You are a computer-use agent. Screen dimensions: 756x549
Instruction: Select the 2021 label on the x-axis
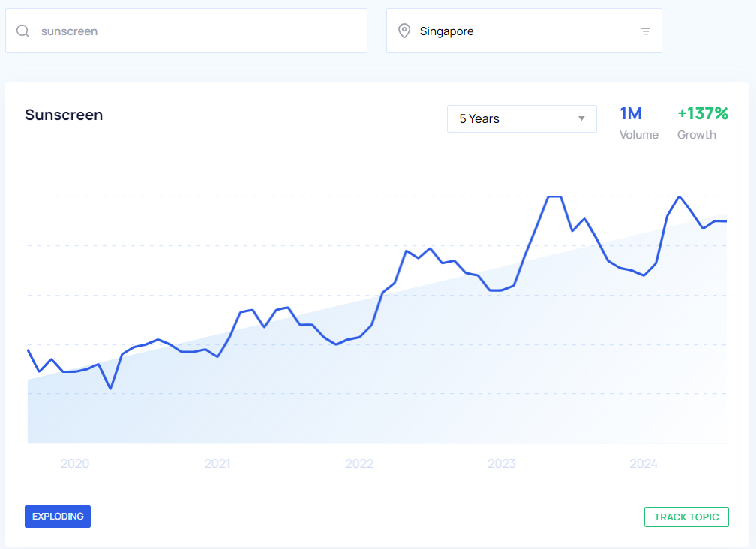pyautogui.click(x=217, y=464)
